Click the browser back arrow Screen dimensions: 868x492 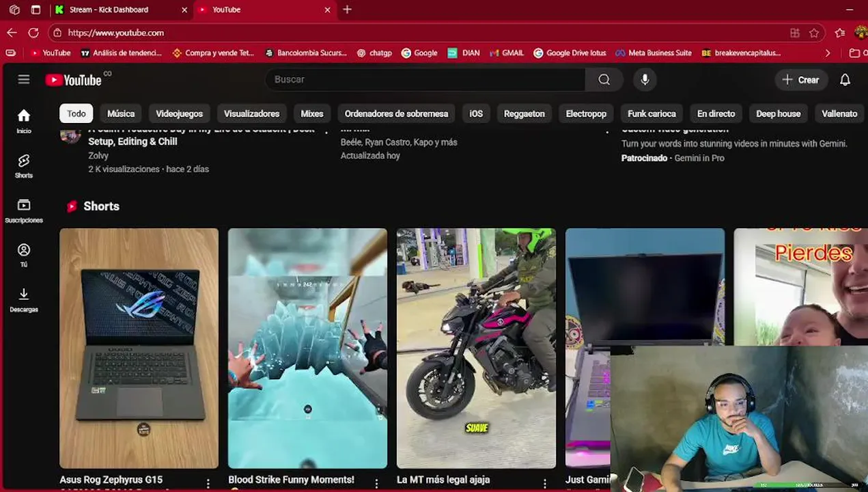point(12,33)
